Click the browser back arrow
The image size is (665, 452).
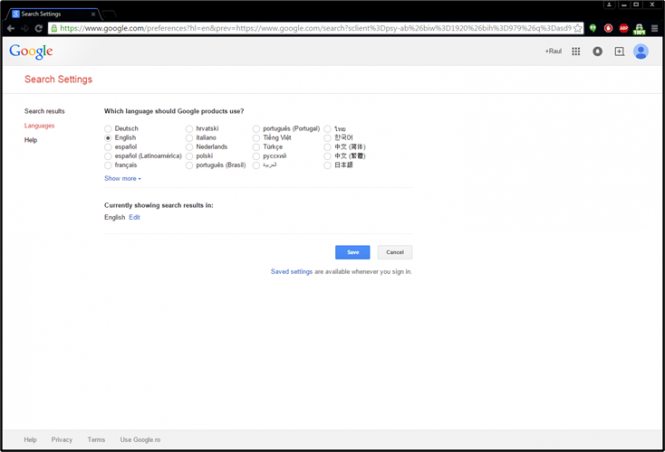click(11, 28)
